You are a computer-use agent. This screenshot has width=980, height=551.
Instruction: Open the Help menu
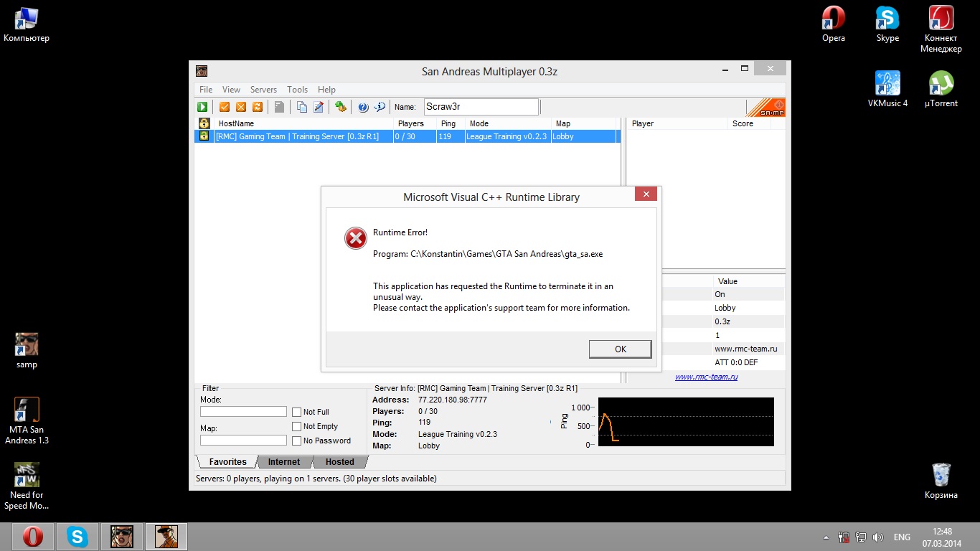click(326, 90)
